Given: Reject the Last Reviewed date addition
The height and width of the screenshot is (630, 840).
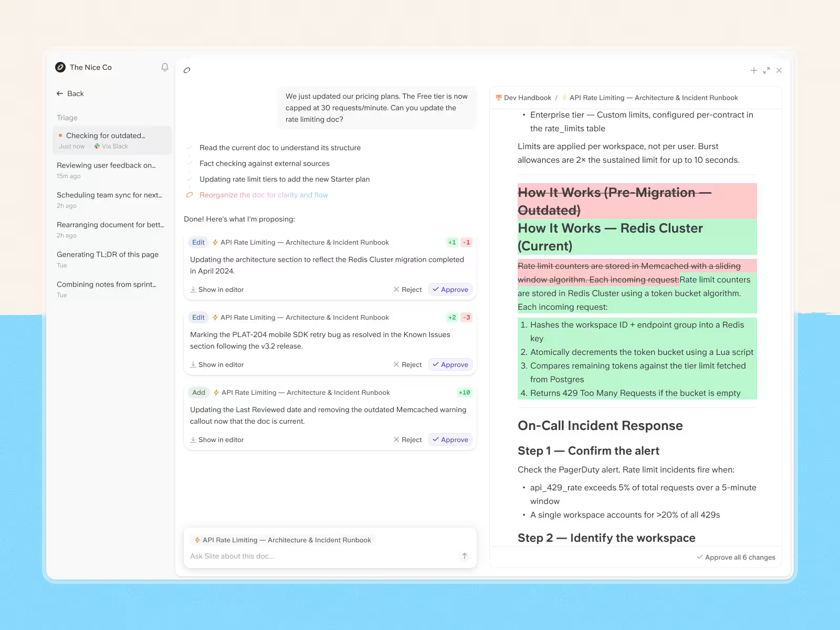Looking at the screenshot, I should (x=407, y=439).
